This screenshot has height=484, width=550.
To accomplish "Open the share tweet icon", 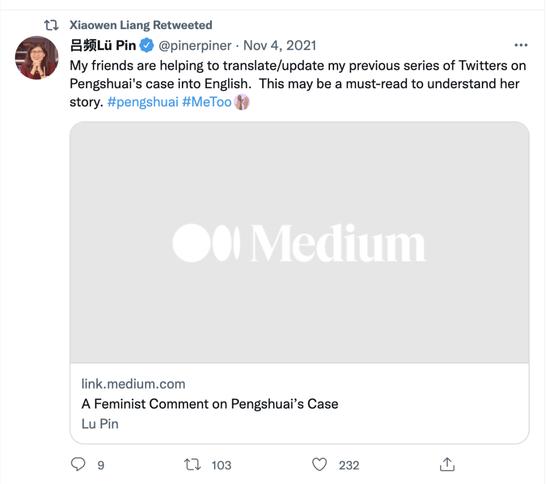I will pyautogui.click(x=447, y=464).
